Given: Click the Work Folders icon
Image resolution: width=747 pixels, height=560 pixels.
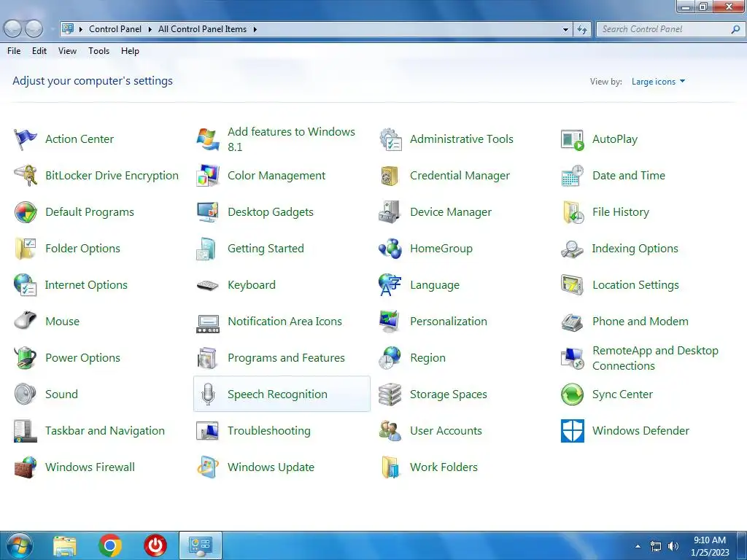Looking at the screenshot, I should [390, 467].
